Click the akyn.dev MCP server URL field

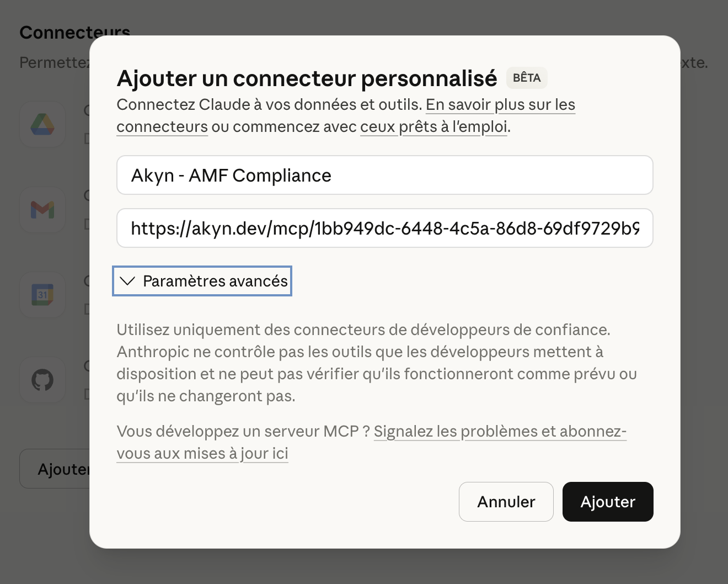[x=384, y=228]
